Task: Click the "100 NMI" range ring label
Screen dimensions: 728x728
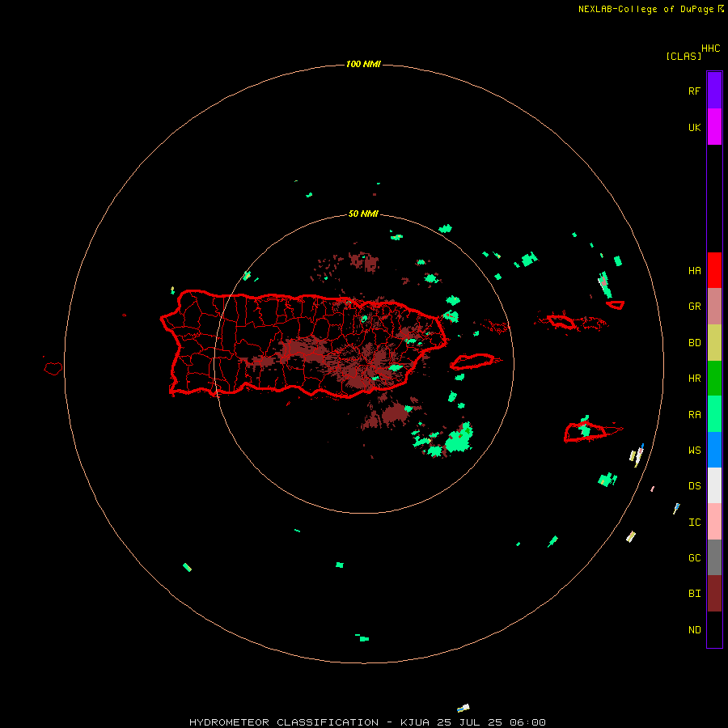Action: pos(363,64)
